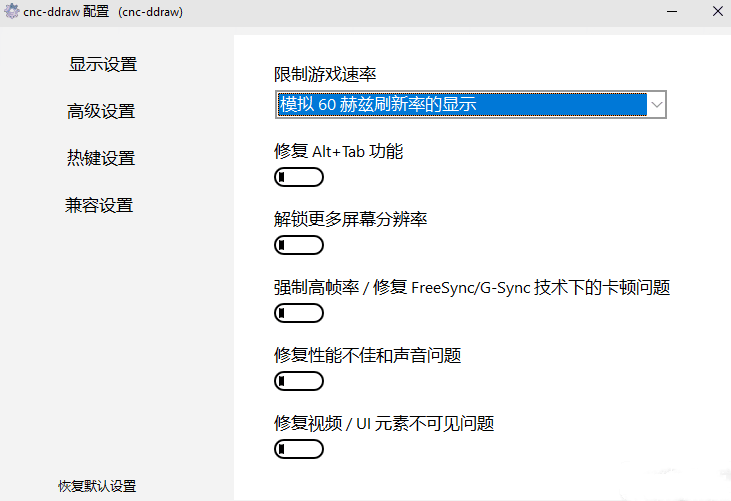Image resolution: width=731 pixels, height=501 pixels.
Task: Click the 强制高帧率 FreeSync/G-Sync label text
Action: click(x=471, y=287)
